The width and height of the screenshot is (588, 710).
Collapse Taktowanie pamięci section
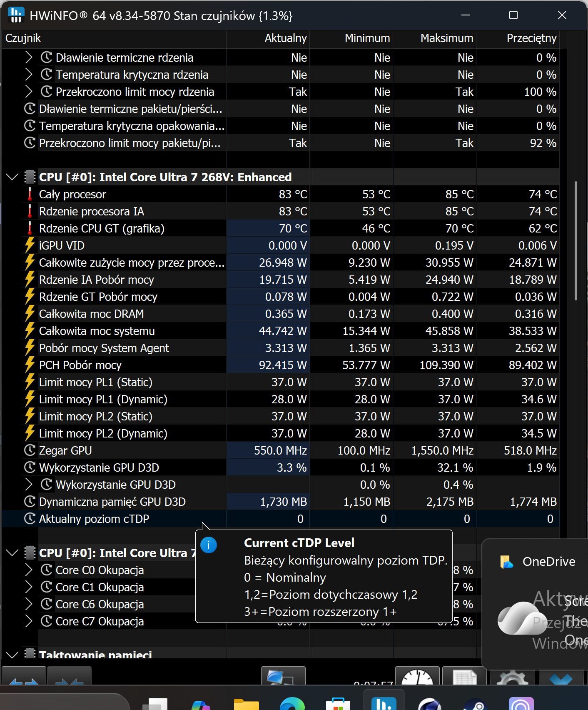[12, 654]
